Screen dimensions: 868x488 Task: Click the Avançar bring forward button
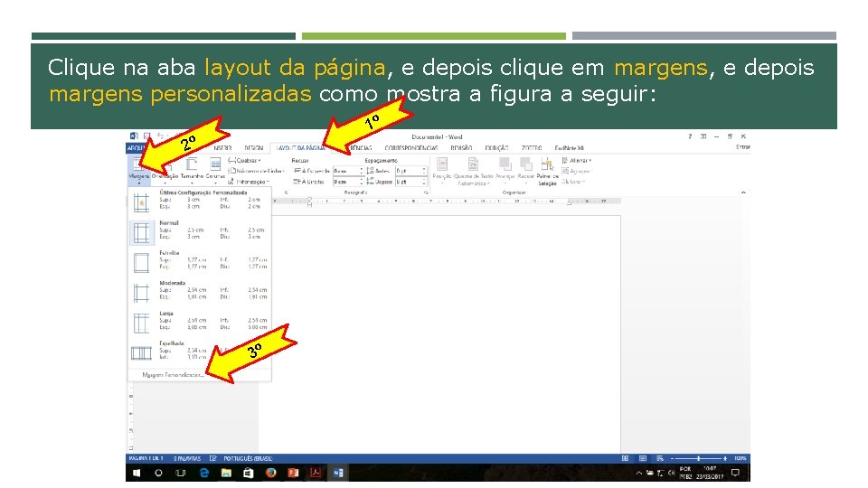click(x=505, y=170)
